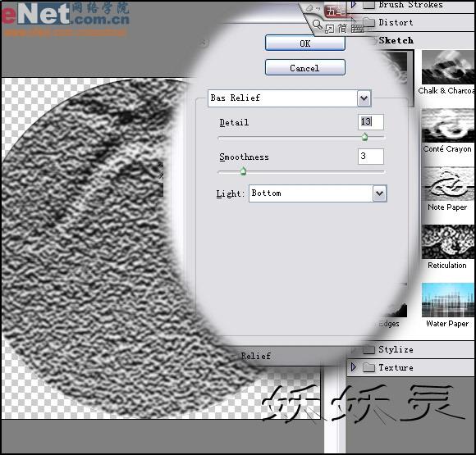Click the Distort folder icon
This screenshot has width=476, height=455.
point(368,22)
